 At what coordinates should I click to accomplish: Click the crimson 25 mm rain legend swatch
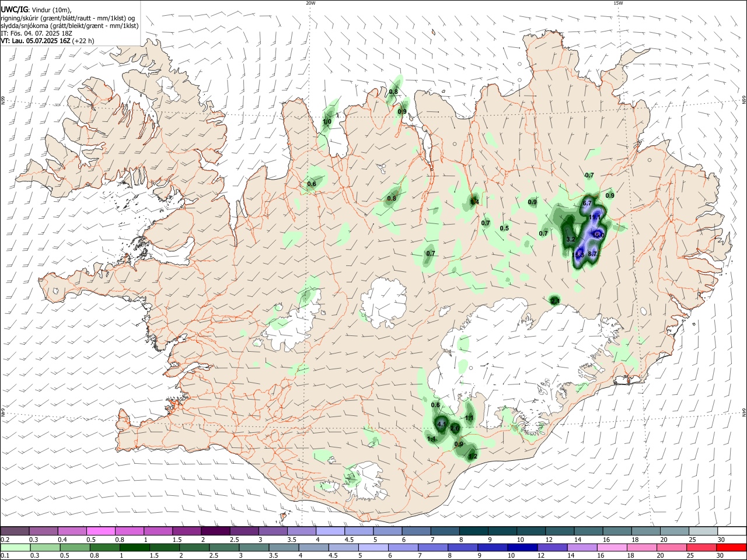(701, 547)
